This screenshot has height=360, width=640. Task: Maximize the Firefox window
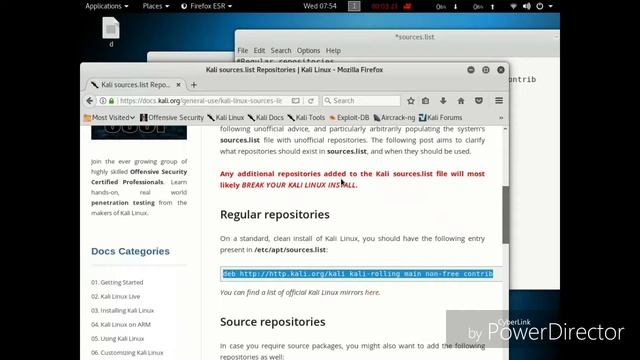pos(486,70)
